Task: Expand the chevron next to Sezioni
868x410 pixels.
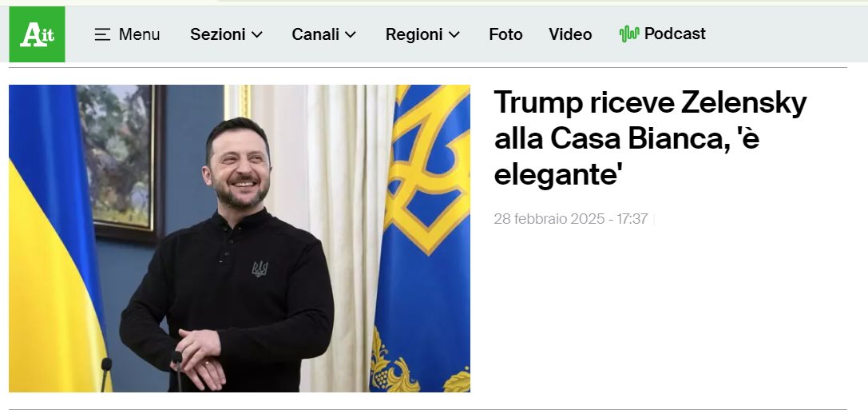Action: 257,34
